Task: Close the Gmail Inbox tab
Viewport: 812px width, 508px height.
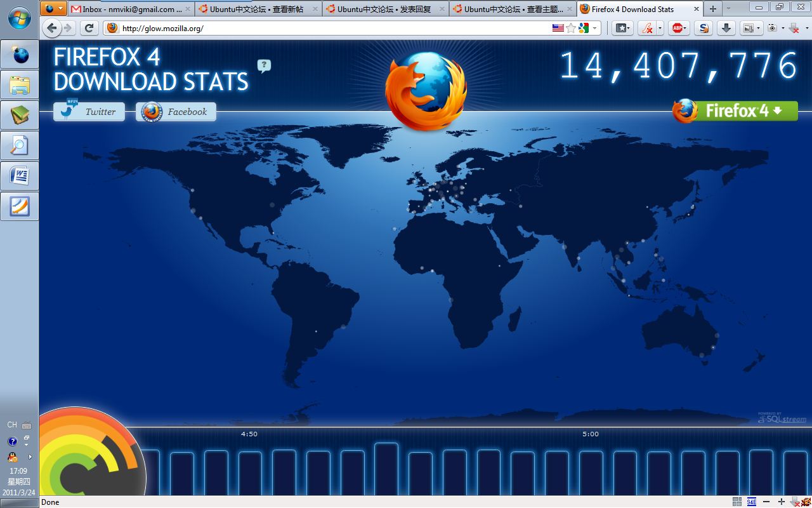Action: [x=188, y=10]
